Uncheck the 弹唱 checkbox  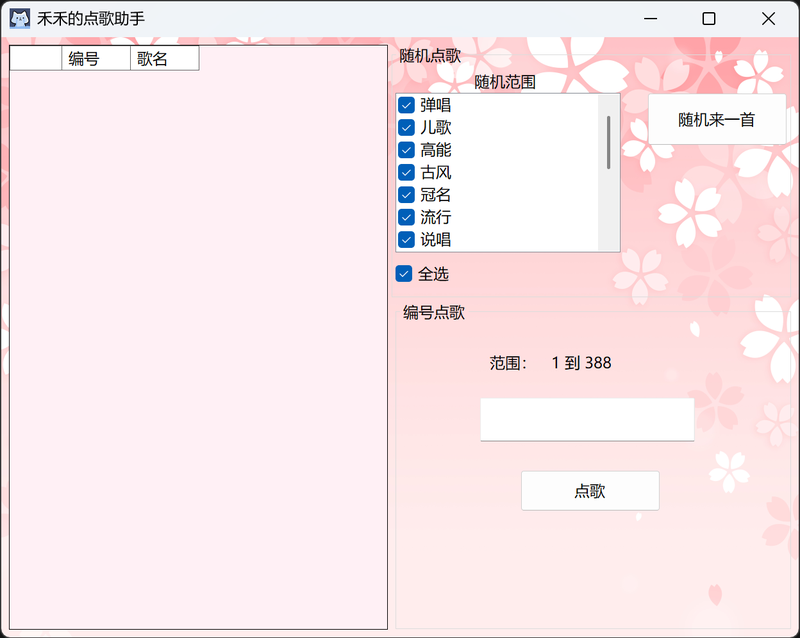pos(406,105)
